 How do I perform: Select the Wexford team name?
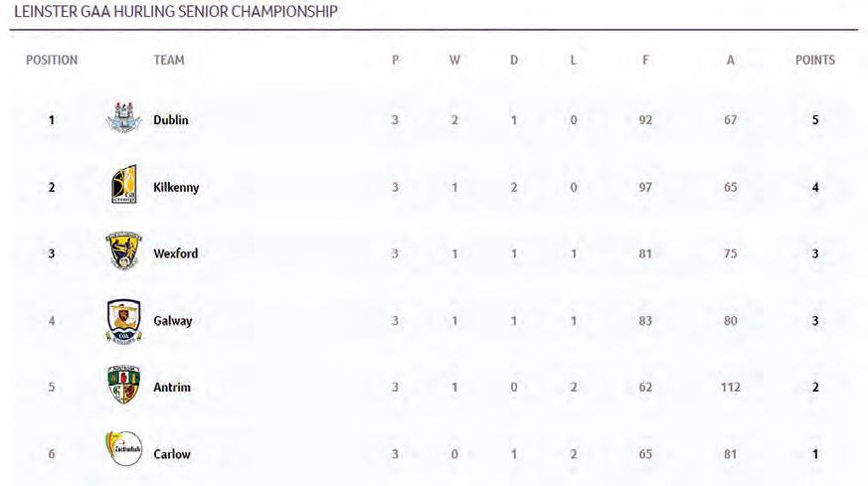click(176, 253)
